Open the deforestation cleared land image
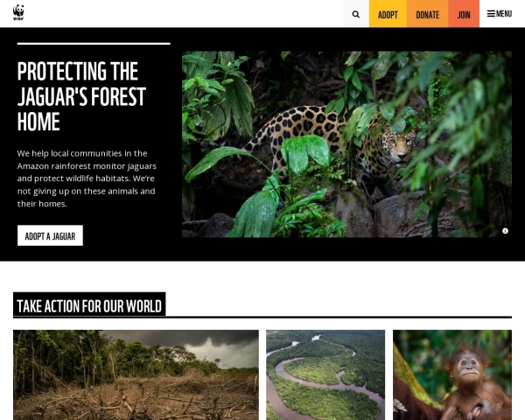 [x=136, y=374]
